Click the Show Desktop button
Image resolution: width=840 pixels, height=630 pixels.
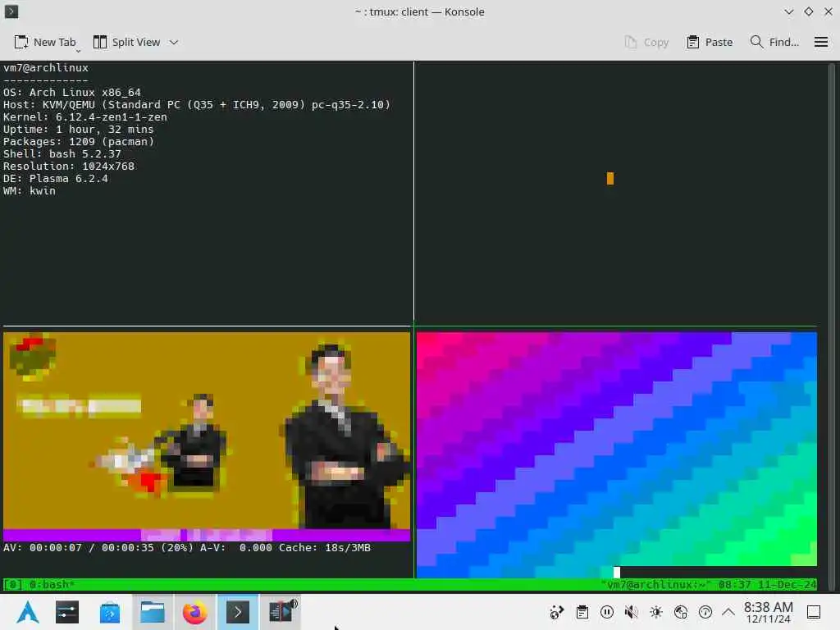pos(814,612)
